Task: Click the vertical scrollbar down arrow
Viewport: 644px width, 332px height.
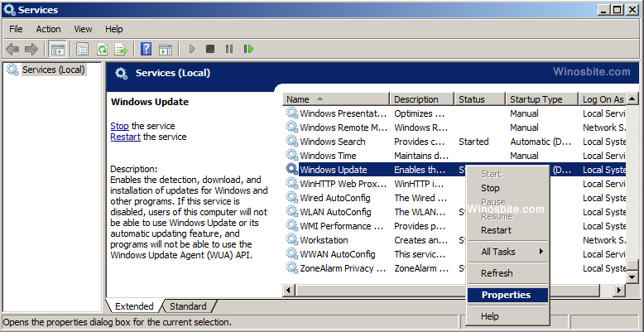Action: [x=632, y=277]
